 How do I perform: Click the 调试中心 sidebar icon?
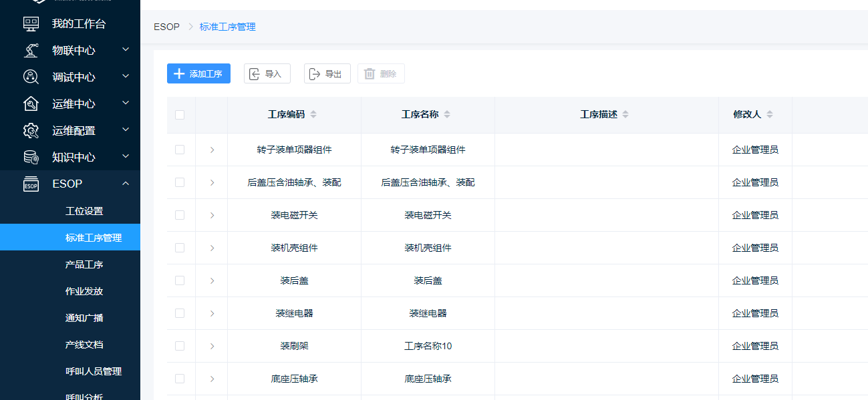tap(31, 77)
